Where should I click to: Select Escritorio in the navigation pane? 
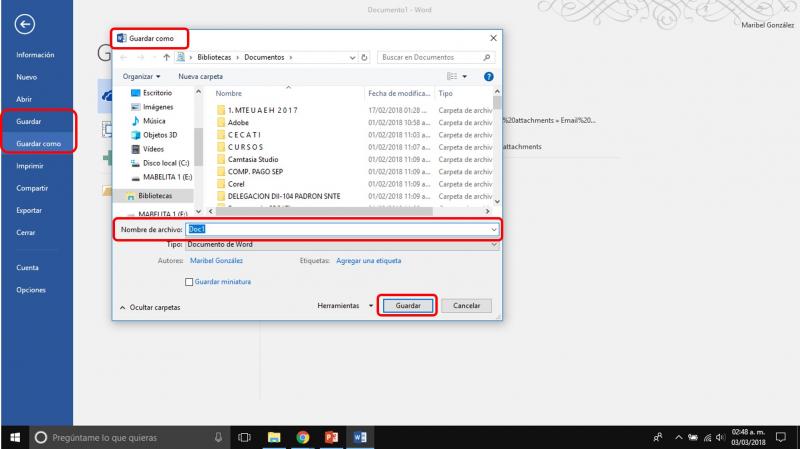click(157, 93)
